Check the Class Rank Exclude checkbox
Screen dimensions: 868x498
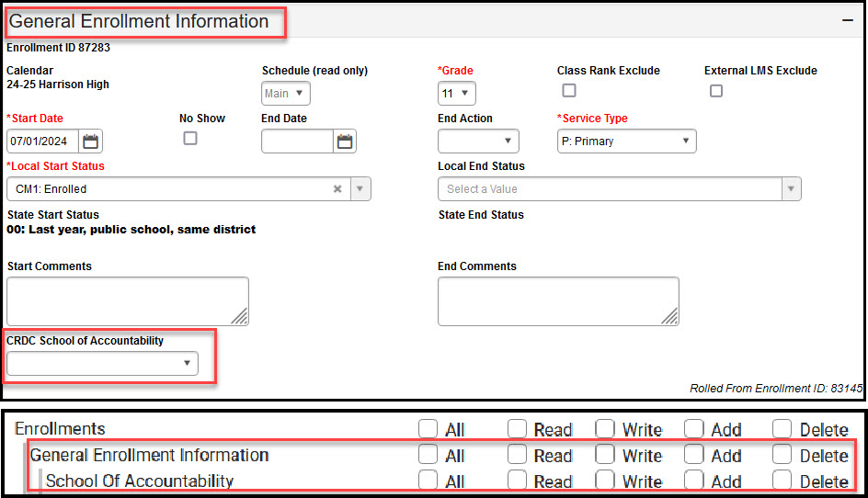point(569,91)
